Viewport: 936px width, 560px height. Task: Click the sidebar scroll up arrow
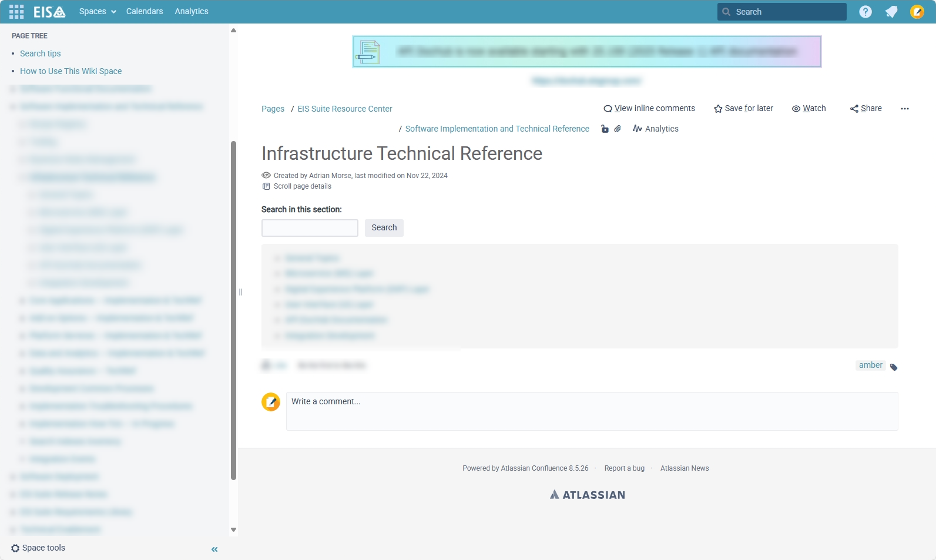233,31
